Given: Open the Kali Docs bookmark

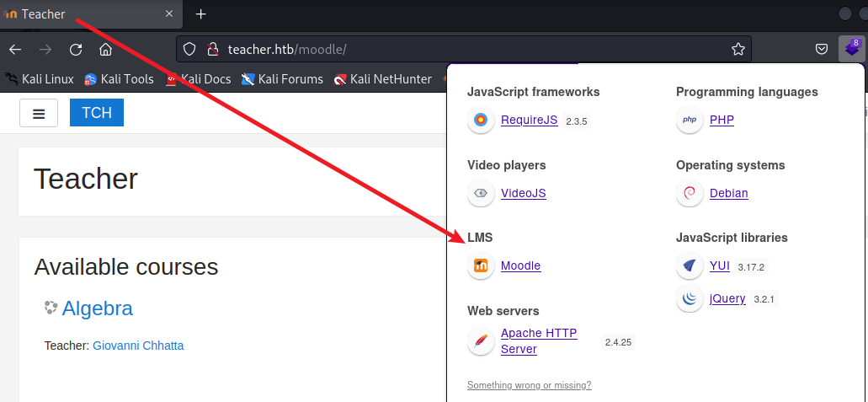Looking at the screenshot, I should pyautogui.click(x=198, y=79).
